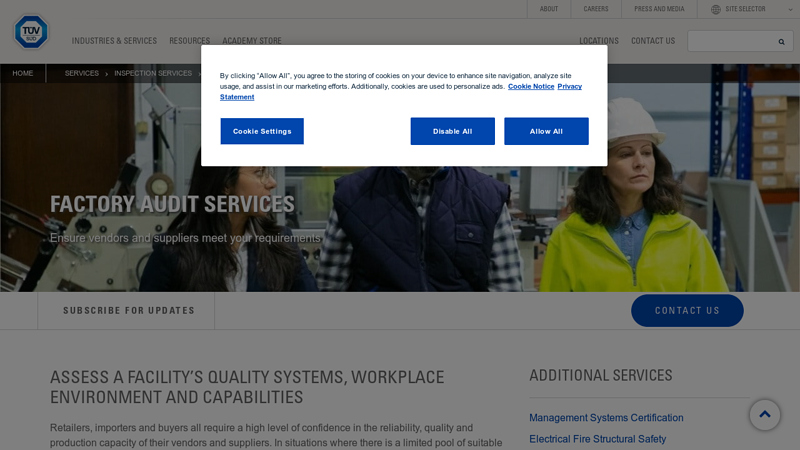Open the Privacy Statement link
This screenshot has width=800, height=450.
(x=401, y=92)
